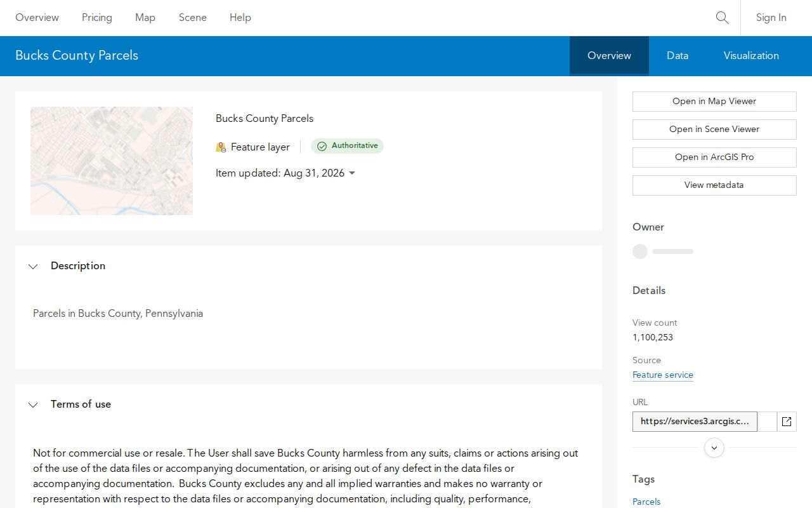Viewport: 812px width, 508px height.
Task: Click the service URL input field
Action: click(x=695, y=422)
